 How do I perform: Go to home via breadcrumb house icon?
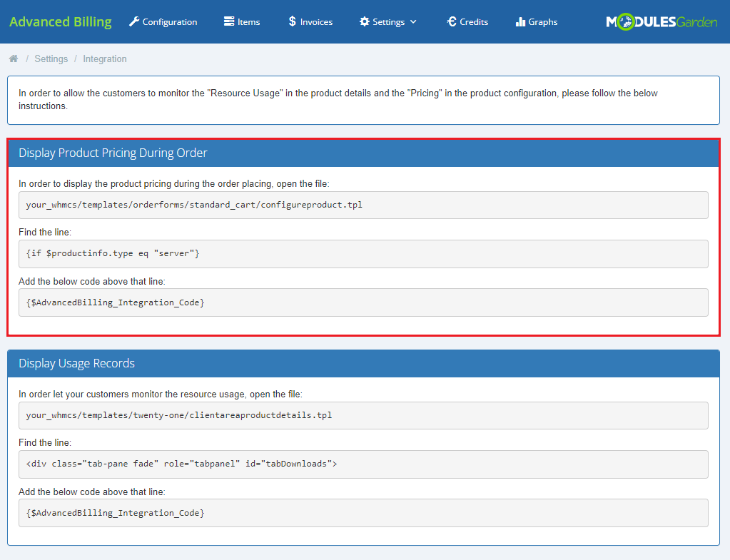coord(14,58)
